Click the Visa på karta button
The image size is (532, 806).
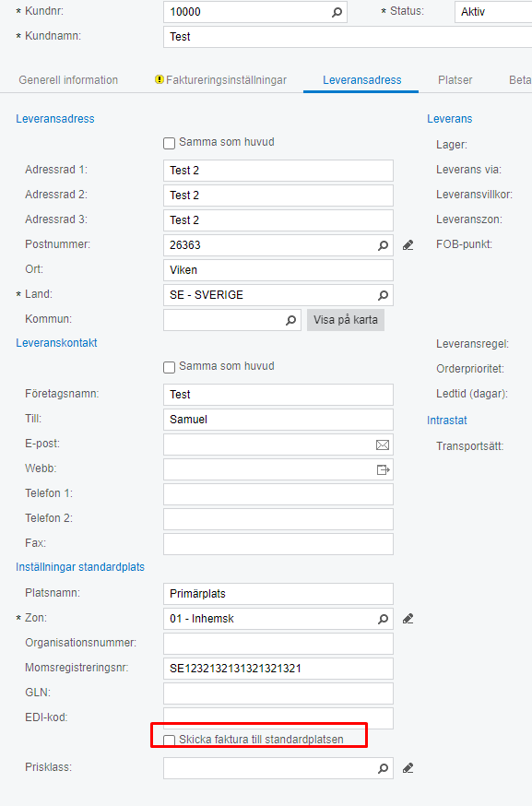tap(345, 319)
